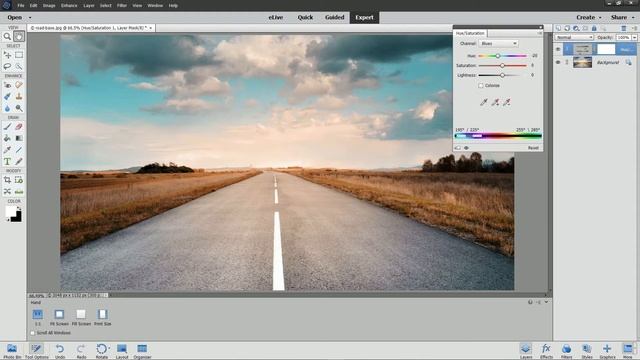Select the Crop tool
The height and width of the screenshot is (360, 640).
point(7,180)
